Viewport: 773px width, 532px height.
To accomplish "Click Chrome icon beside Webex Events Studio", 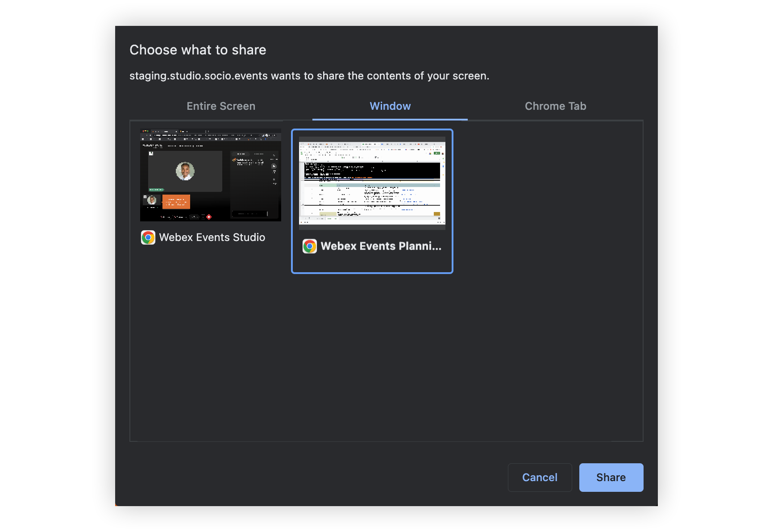I will 148,237.
